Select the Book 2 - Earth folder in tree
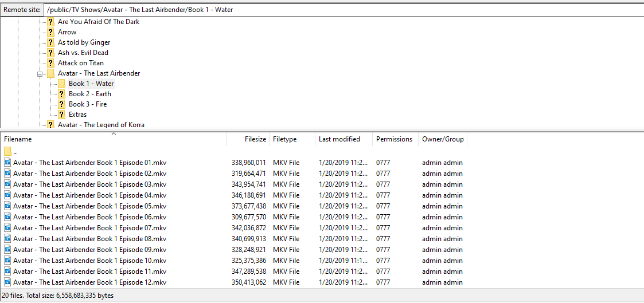644x303 pixels. tap(90, 94)
